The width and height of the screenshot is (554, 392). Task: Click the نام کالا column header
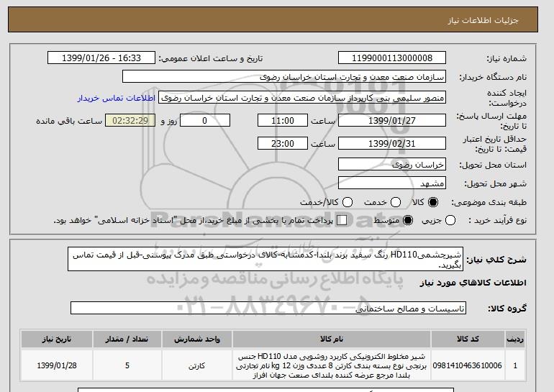pyautogui.click(x=332, y=339)
